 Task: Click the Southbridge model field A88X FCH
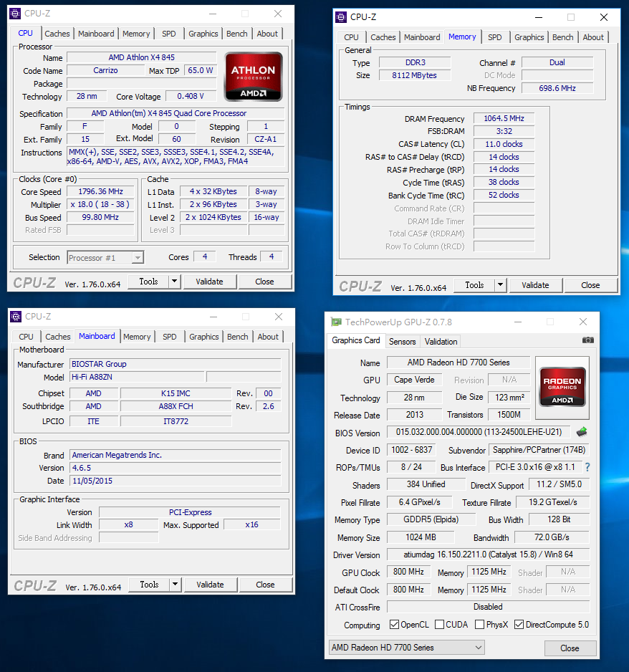pos(176,406)
